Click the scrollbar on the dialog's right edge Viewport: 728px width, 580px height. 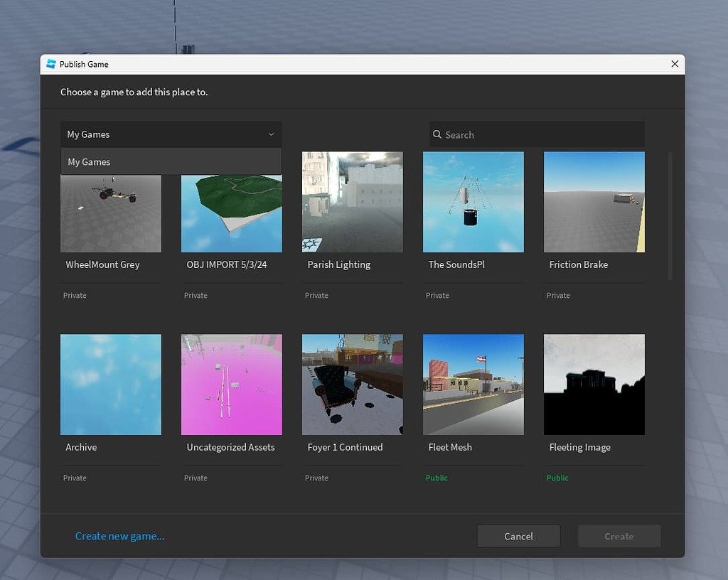point(669,213)
